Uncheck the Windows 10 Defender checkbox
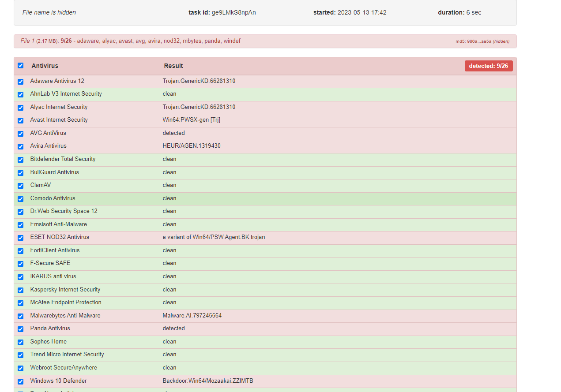561x392 pixels. point(20,381)
